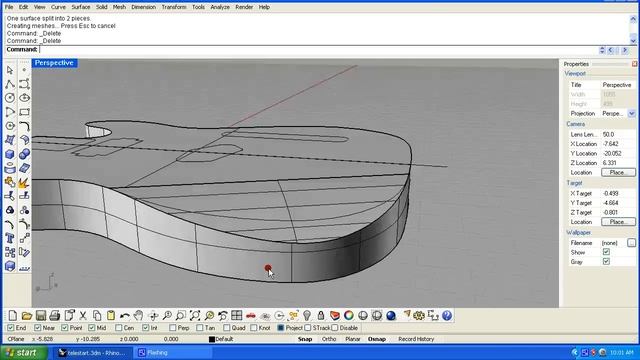This screenshot has width=640, height=360.
Task: Click the Lens Length value field
Action: point(618,134)
